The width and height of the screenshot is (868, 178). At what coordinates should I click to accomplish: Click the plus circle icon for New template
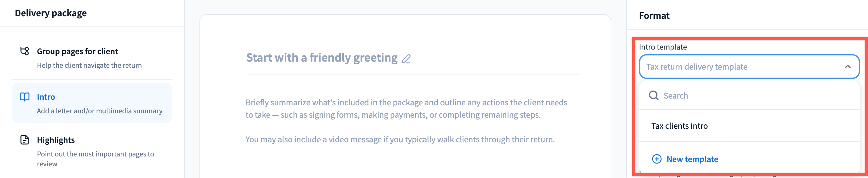coord(657,159)
